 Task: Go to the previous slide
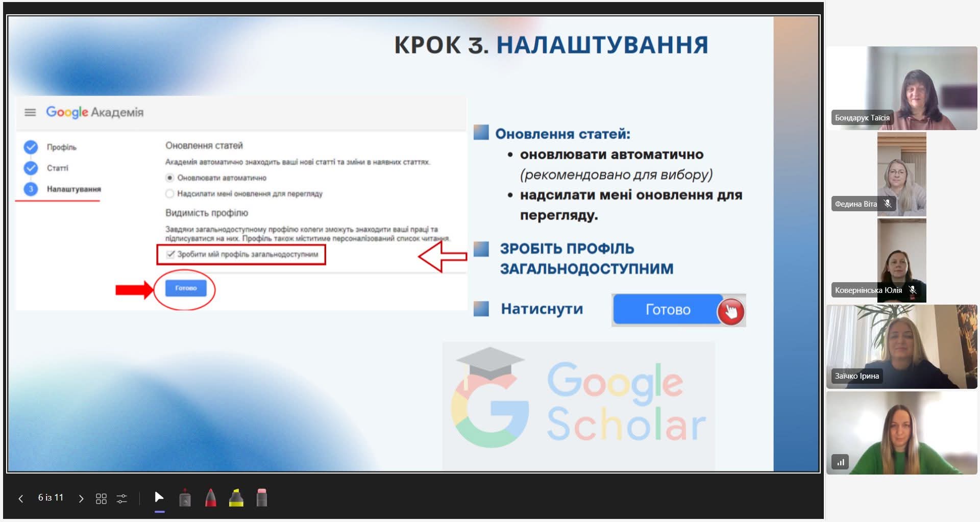[x=21, y=499]
